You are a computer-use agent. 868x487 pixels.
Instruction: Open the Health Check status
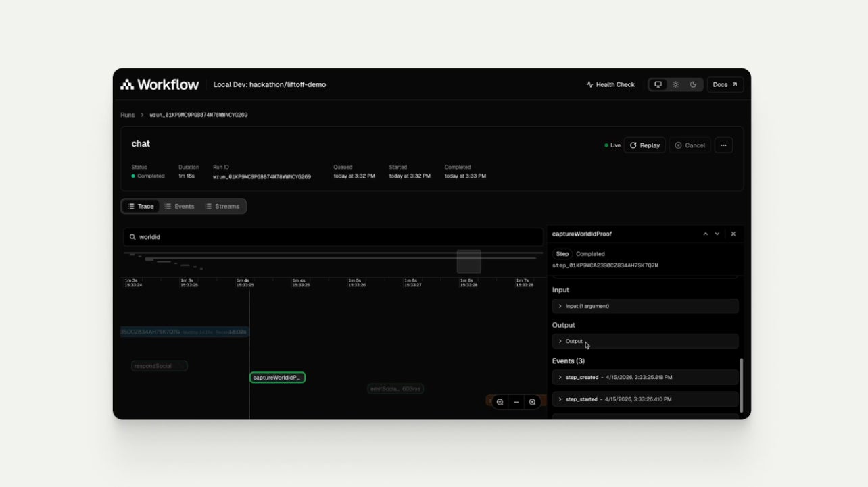[x=610, y=84]
